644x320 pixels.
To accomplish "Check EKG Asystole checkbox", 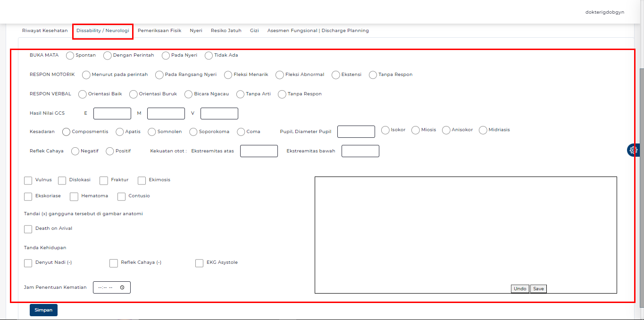I will [x=200, y=263].
